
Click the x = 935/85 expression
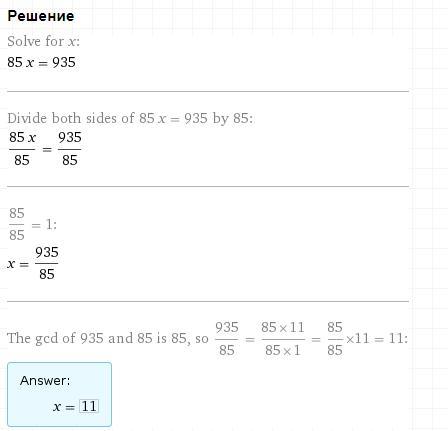pyautogui.click(x=33, y=263)
